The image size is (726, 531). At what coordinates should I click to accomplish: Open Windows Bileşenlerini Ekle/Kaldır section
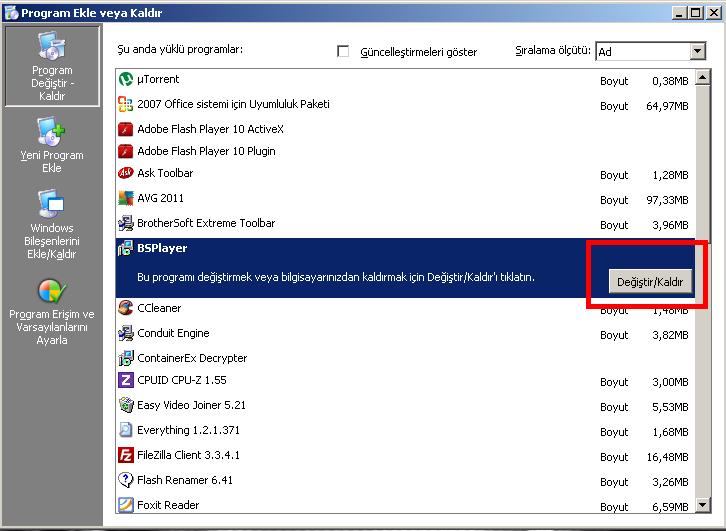(52, 225)
